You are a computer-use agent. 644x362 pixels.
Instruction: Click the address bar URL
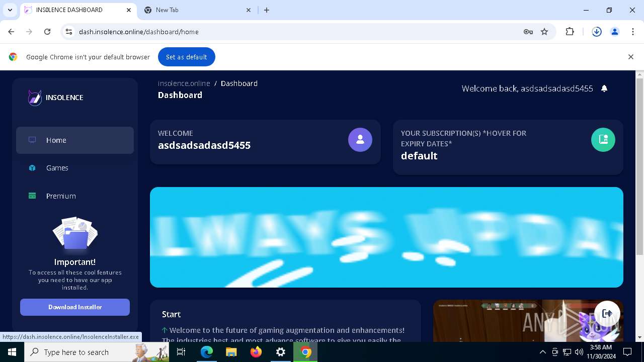pyautogui.click(x=139, y=32)
